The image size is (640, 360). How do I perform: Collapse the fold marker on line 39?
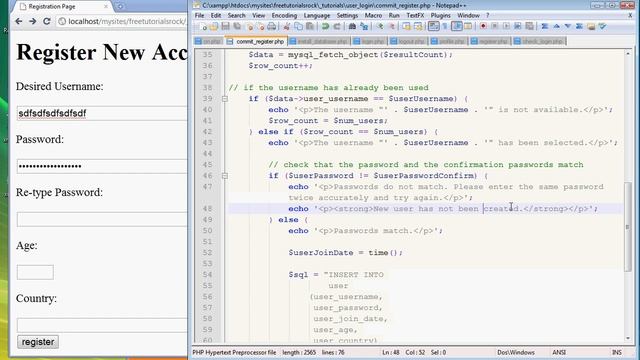tap(224, 99)
